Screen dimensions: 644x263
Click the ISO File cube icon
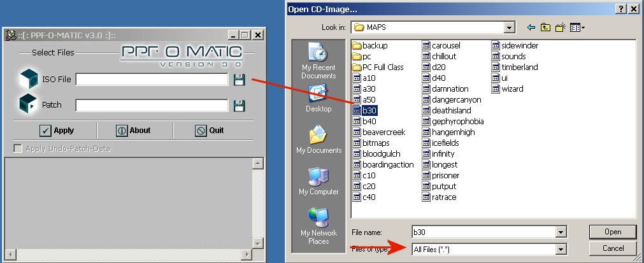pos(29,79)
